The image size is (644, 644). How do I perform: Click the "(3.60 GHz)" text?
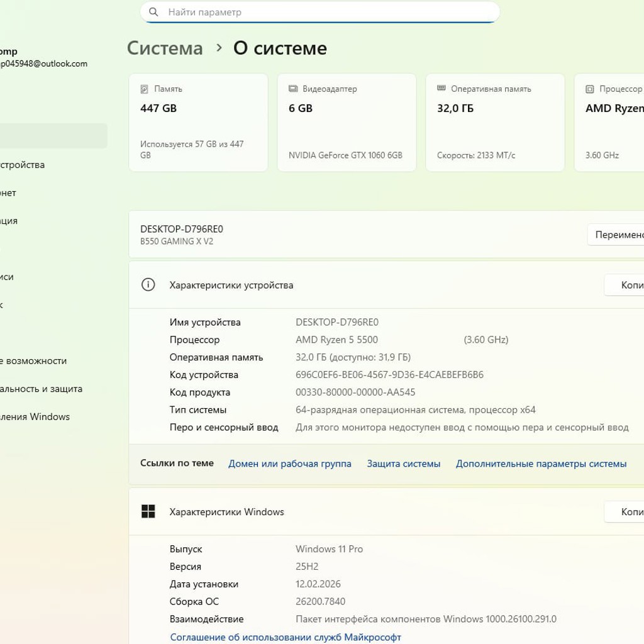click(486, 340)
